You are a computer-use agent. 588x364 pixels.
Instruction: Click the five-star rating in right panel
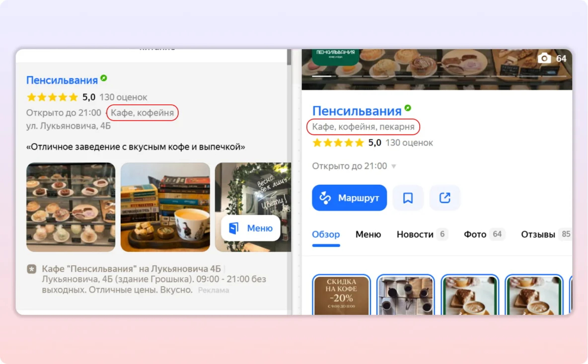point(338,143)
